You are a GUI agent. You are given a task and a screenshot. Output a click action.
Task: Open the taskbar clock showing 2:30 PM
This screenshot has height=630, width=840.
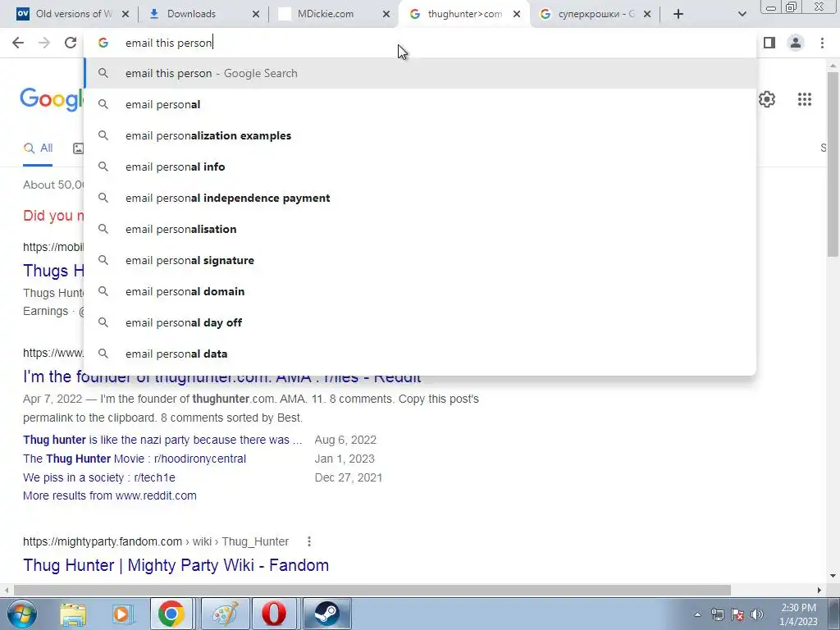pos(798,614)
